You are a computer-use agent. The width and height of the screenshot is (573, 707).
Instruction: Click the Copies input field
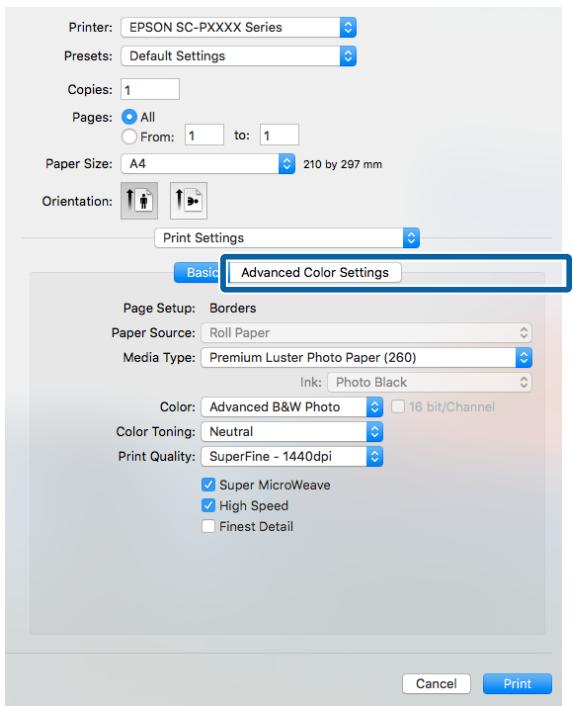tap(150, 89)
